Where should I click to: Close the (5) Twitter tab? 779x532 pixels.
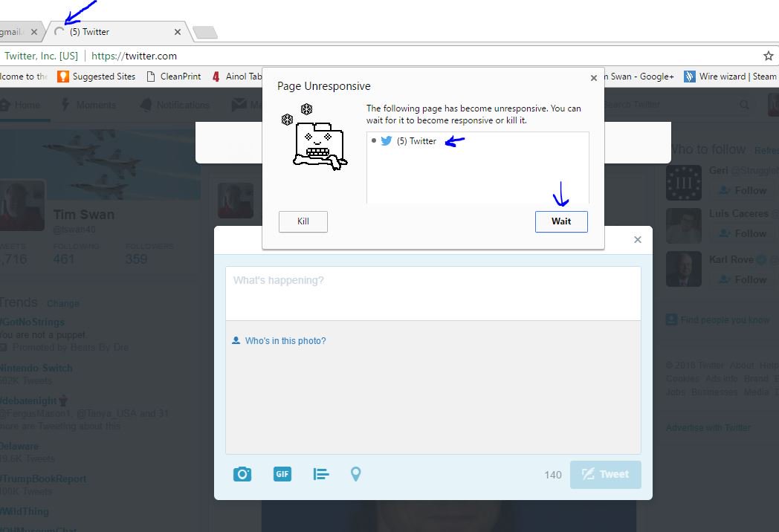pos(178,32)
